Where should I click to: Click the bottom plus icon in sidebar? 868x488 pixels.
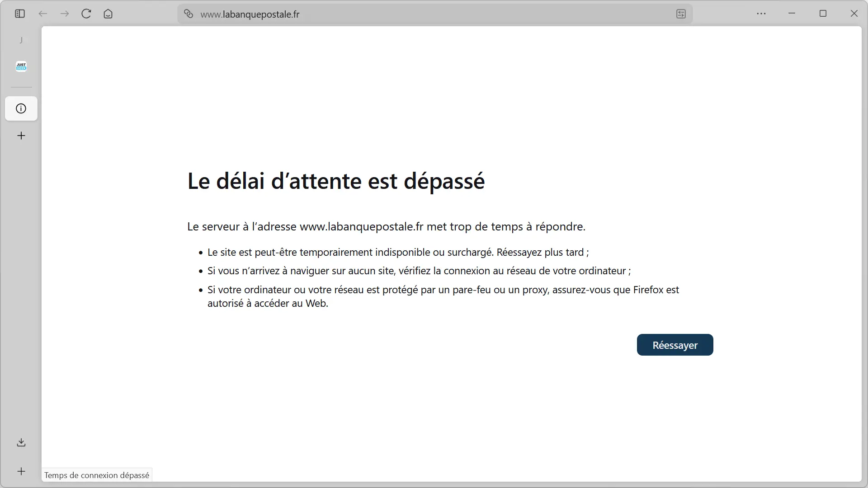pos(21,471)
